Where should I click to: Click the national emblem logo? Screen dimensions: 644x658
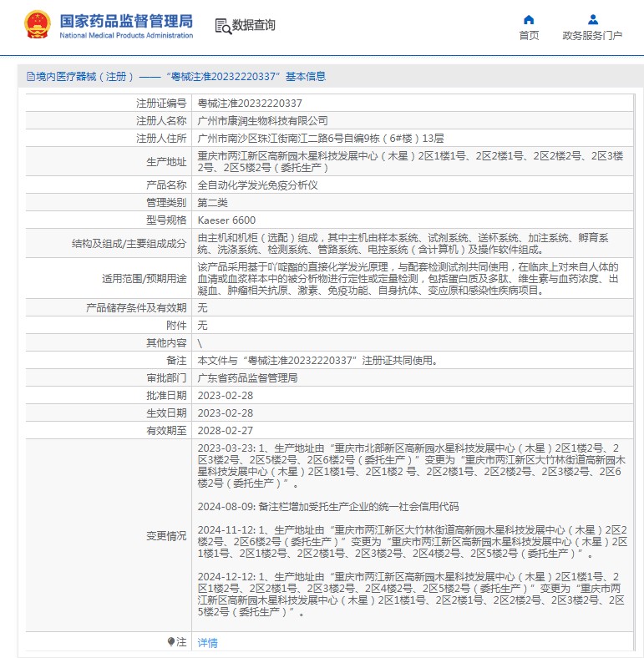pos(37,25)
